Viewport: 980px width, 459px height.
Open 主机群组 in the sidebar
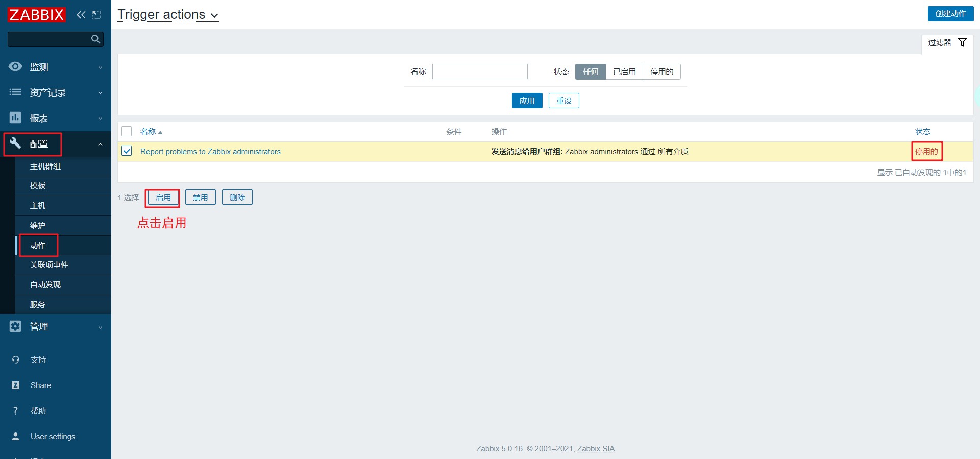pos(45,166)
